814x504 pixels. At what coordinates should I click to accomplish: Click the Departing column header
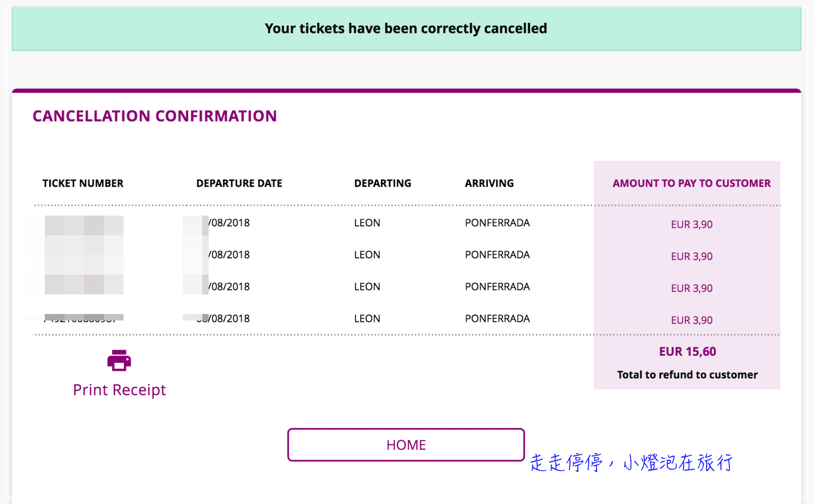(x=382, y=183)
